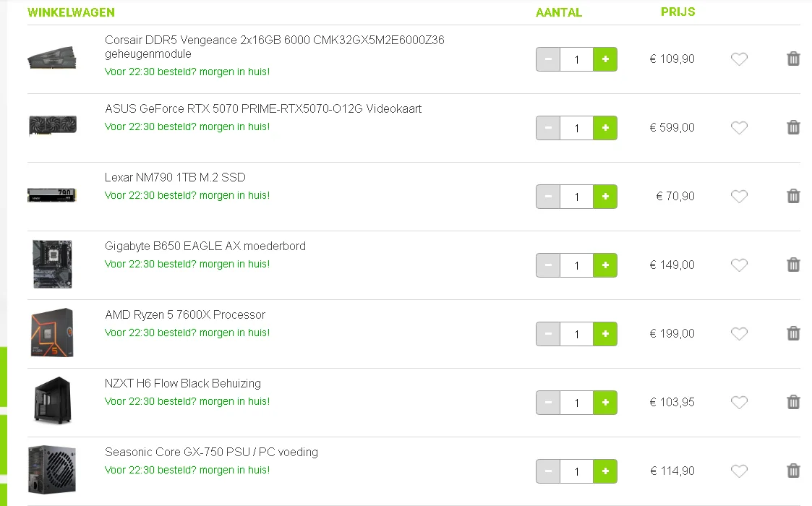Increase quantity of AMD Ryzen 5 7600X
The width and height of the screenshot is (812, 506).
tap(605, 334)
